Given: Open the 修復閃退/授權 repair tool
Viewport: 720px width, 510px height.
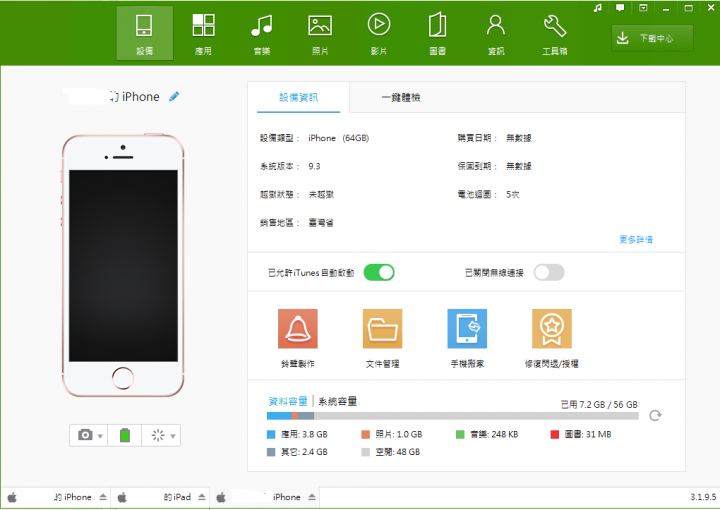Looking at the screenshot, I should coord(551,339).
